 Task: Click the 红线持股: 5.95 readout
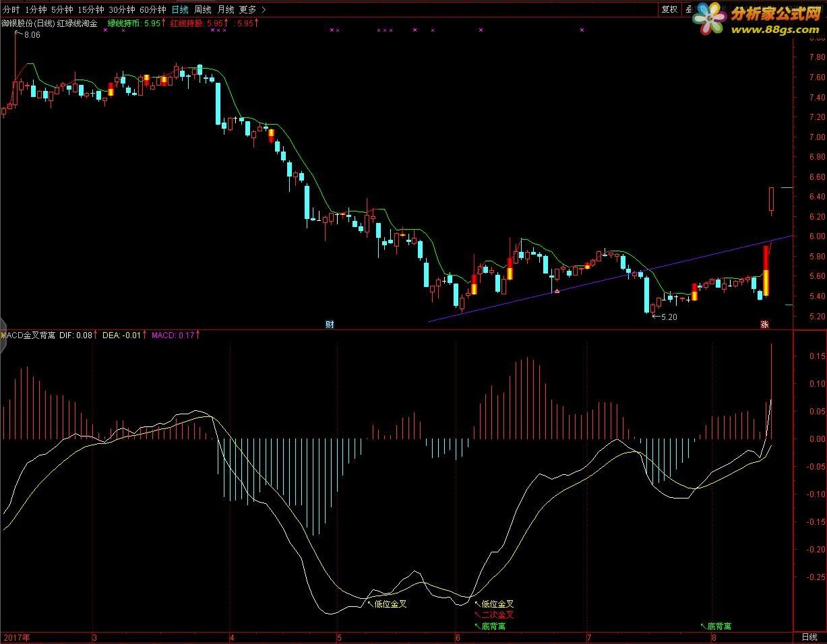(199, 23)
